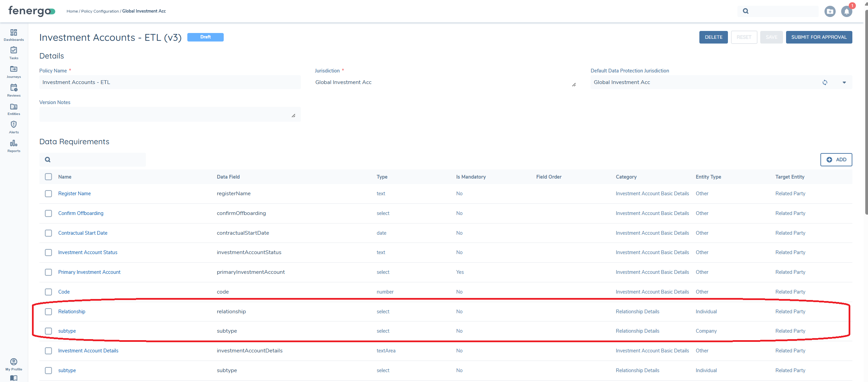Expand the Jurisdiction field resize handle

pyautogui.click(x=574, y=85)
